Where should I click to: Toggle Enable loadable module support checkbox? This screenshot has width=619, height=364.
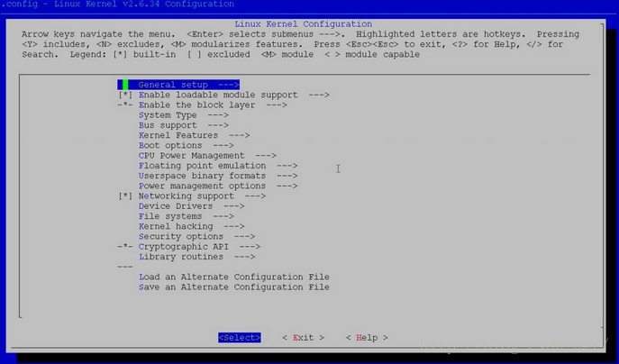pyautogui.click(x=125, y=96)
